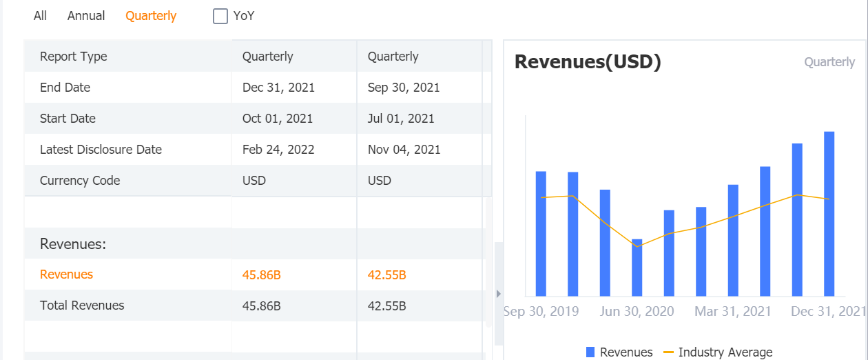Viewport: 868px width, 360px height.
Task: Click the shortest revenue bar in the chart
Action: pyautogui.click(x=637, y=268)
